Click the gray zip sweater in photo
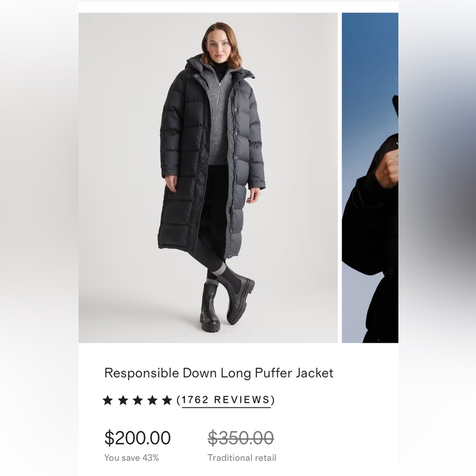Screen dimensions: 476x476 (219, 119)
